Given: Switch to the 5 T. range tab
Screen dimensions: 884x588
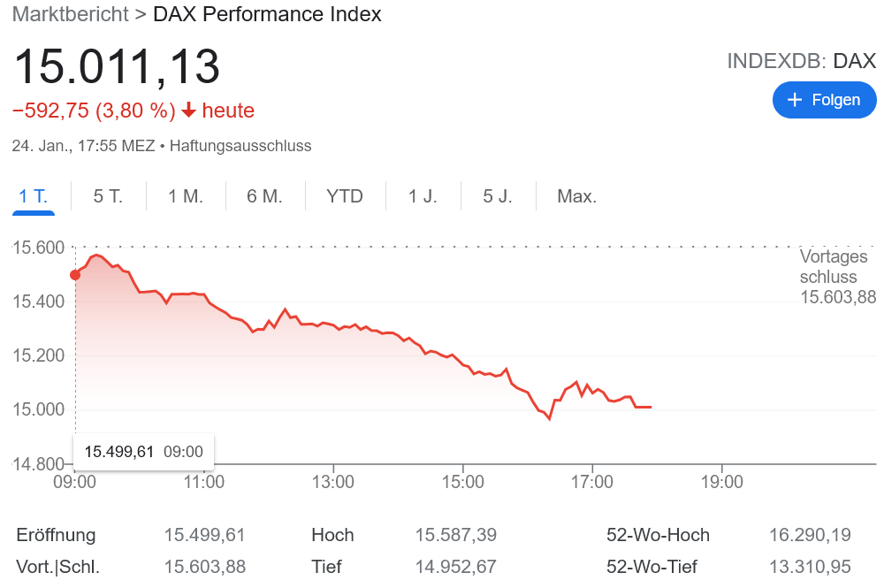Looking at the screenshot, I should 108,196.
